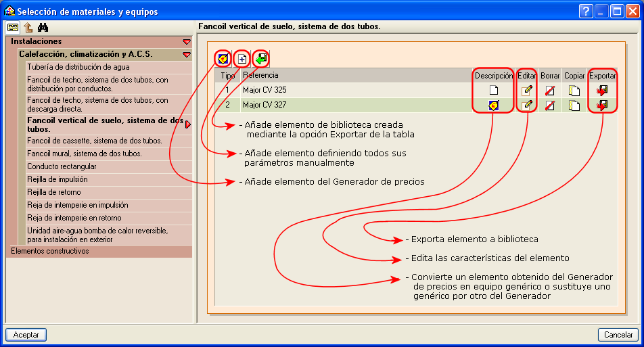
Task: Select Rejilla de retorno
Action: [110, 192]
